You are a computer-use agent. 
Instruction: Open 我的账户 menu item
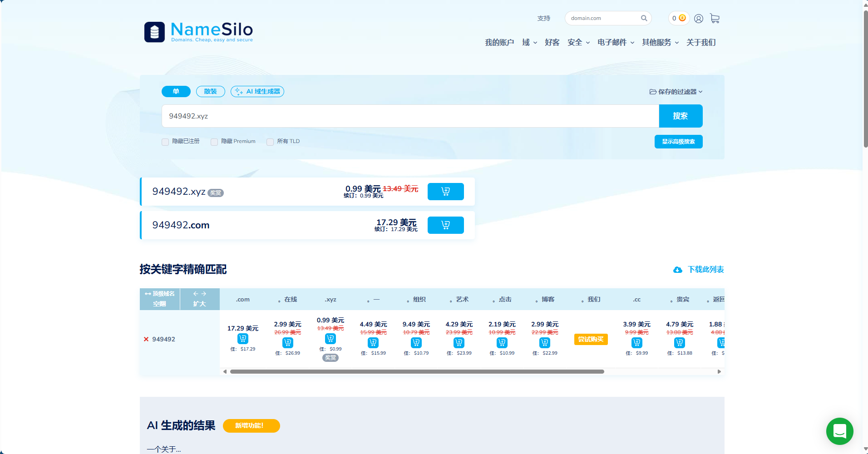(x=499, y=42)
